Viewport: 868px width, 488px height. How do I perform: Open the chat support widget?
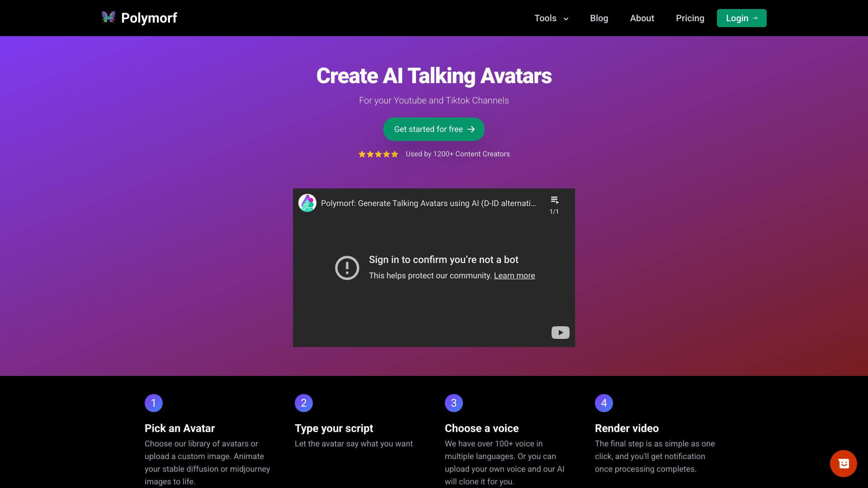tap(843, 463)
